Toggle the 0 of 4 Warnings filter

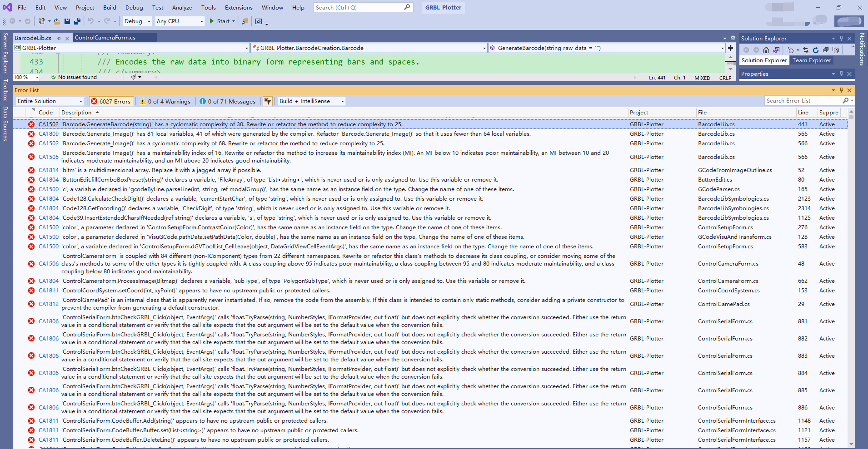click(165, 101)
